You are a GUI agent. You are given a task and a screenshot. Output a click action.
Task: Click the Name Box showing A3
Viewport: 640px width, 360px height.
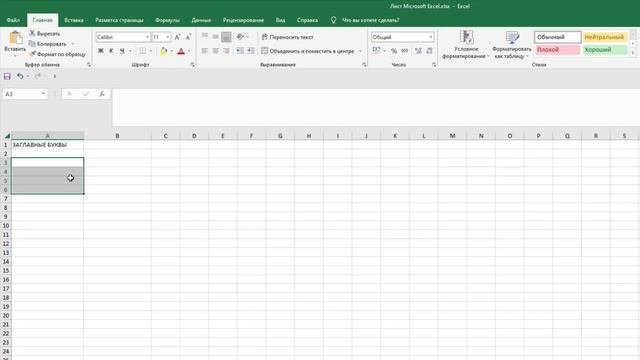[24, 94]
